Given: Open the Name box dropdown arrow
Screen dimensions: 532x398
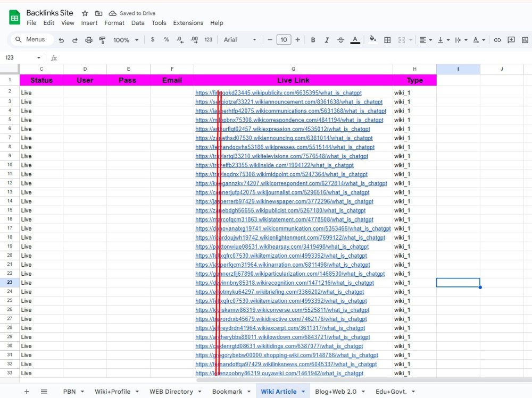Looking at the screenshot, I should click(x=39, y=58).
